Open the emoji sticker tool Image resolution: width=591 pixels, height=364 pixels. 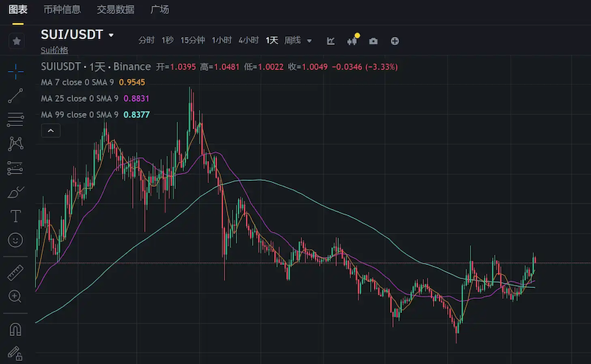click(15, 240)
